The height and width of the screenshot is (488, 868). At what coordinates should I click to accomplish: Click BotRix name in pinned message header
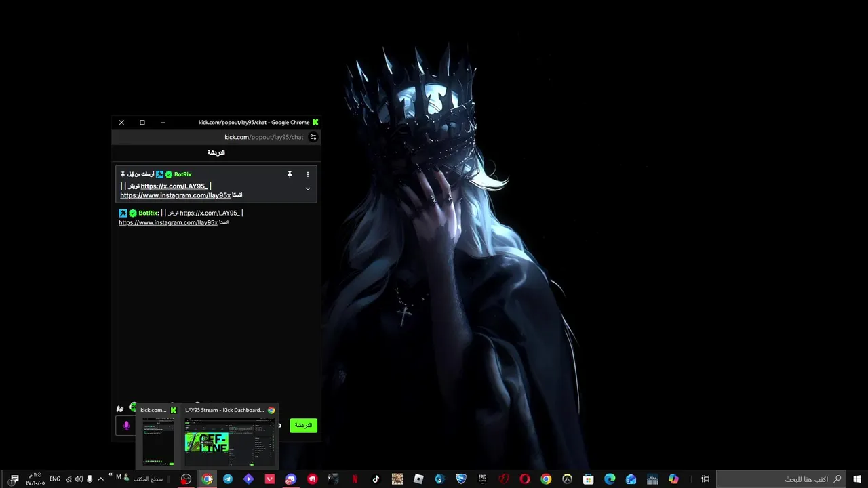click(x=183, y=174)
